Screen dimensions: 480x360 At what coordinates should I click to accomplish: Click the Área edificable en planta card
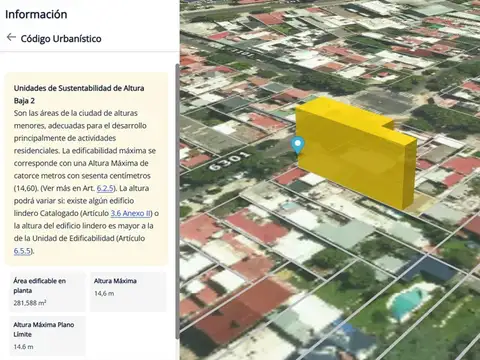47,292
